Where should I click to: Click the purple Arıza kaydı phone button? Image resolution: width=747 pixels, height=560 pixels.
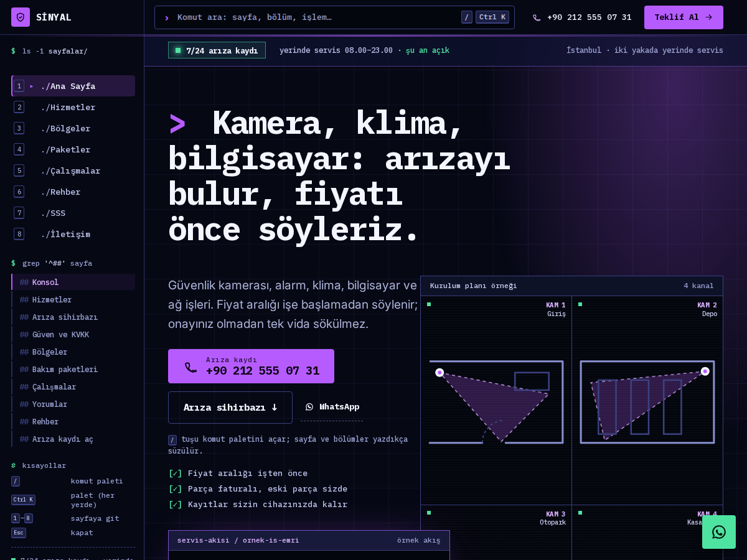[x=251, y=366]
